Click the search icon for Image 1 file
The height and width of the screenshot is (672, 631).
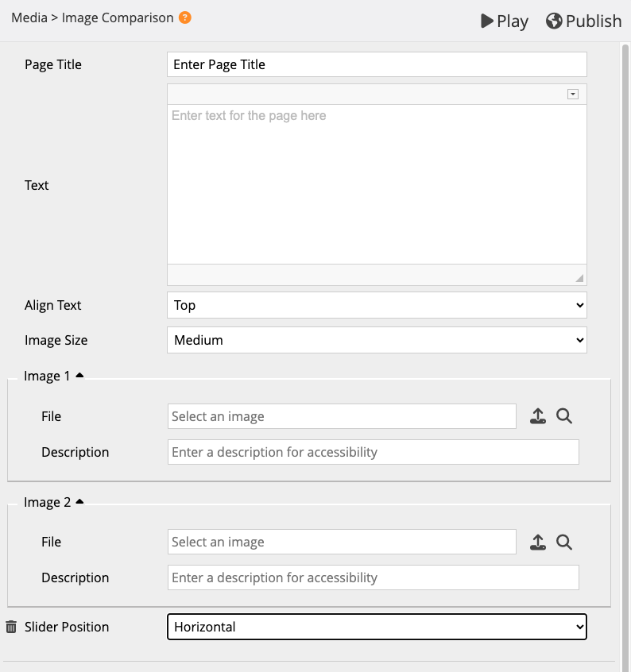[x=564, y=416]
